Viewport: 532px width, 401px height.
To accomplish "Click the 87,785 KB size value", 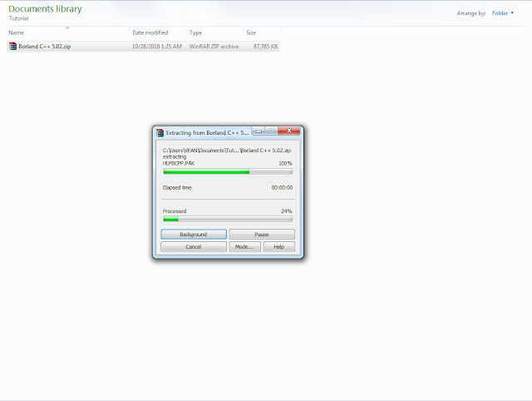I will [x=265, y=47].
